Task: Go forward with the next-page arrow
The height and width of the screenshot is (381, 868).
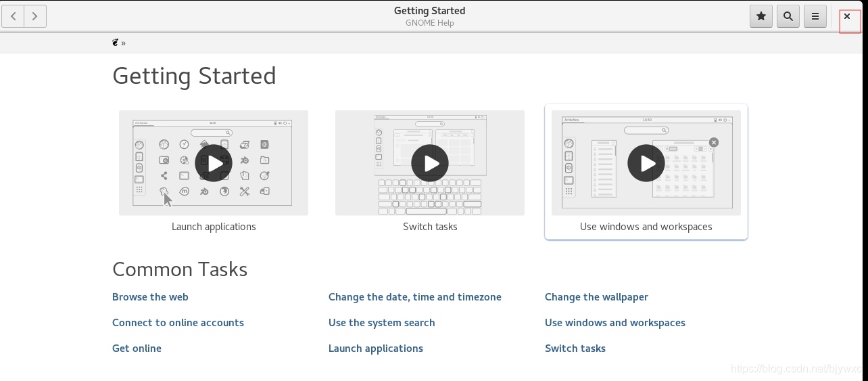Action: point(35,16)
